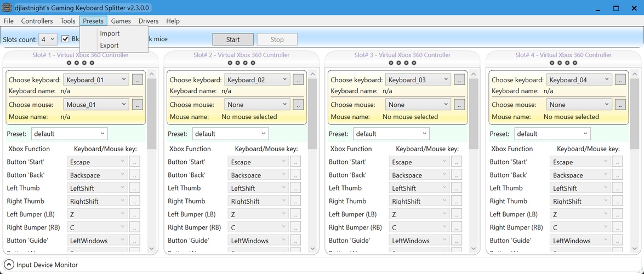
Task: Click detect-key button for Slot 4 Left Thumb
Action: point(617,188)
